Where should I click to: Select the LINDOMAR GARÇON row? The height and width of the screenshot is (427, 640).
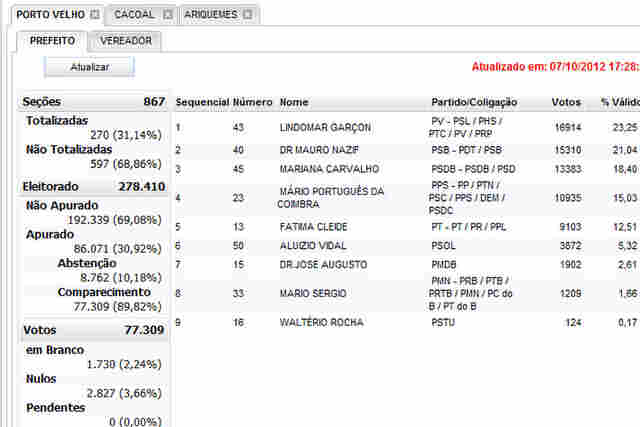325,128
